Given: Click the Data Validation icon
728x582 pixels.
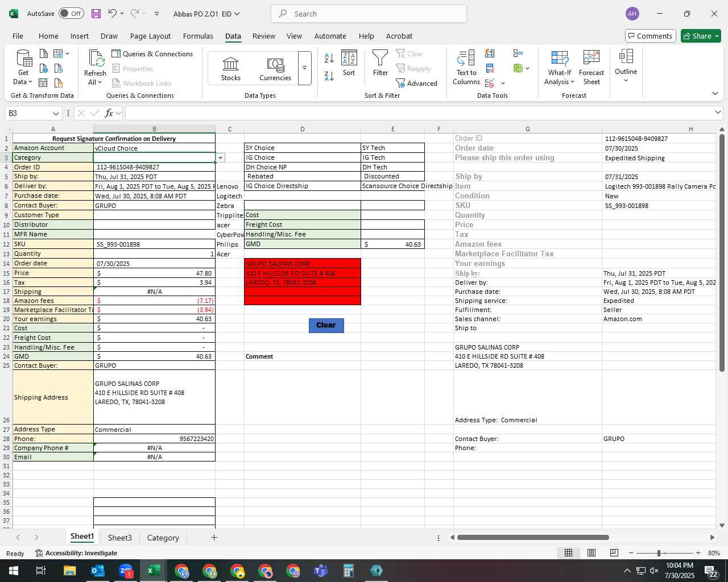Looking at the screenshot, I should click(490, 83).
